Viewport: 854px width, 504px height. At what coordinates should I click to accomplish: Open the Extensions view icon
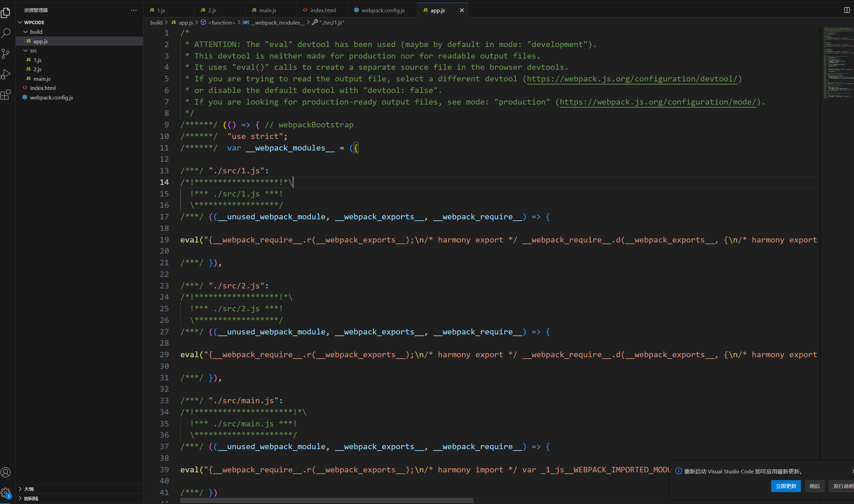tap(6, 95)
